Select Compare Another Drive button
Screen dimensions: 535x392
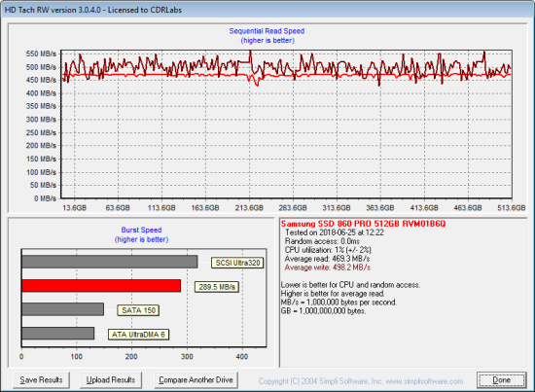point(196,380)
